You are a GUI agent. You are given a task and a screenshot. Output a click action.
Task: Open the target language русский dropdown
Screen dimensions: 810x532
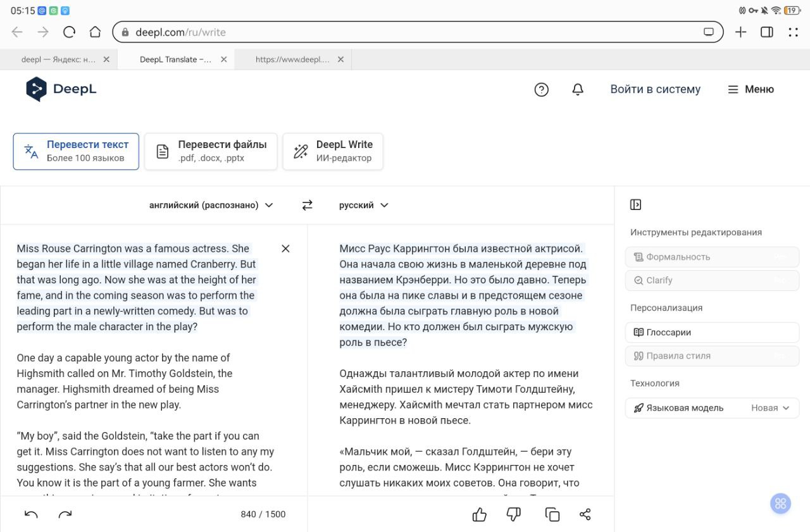(363, 205)
